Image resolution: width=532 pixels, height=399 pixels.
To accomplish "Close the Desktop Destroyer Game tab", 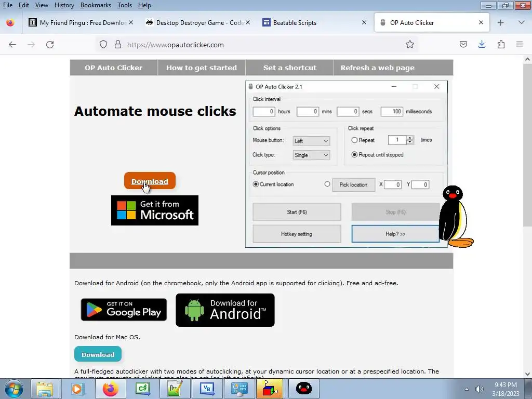I will (248, 22).
